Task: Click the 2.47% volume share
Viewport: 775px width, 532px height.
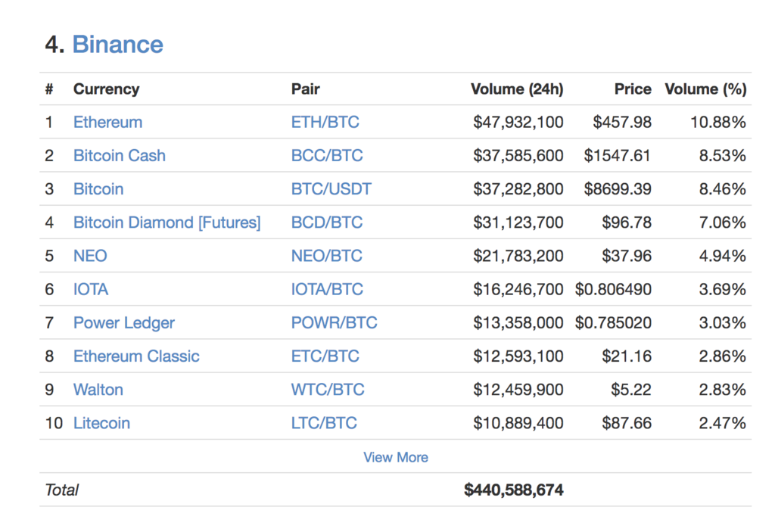Action: [723, 423]
